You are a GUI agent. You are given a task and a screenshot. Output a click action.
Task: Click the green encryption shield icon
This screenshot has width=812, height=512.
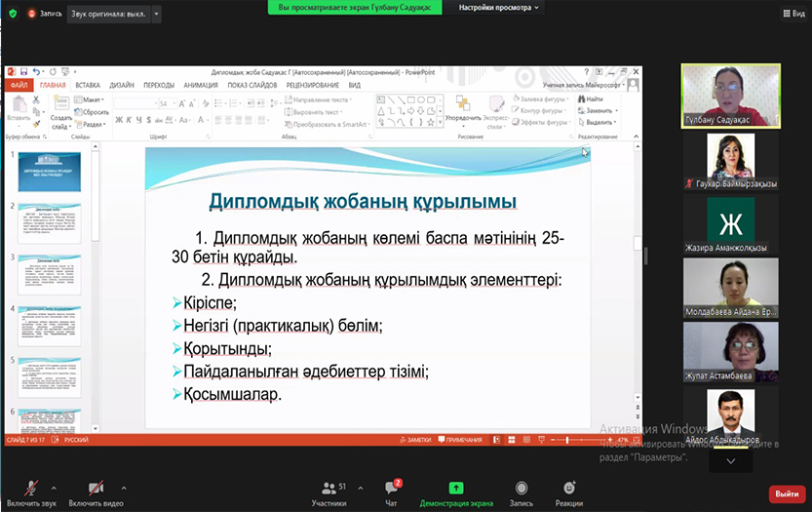12,15
